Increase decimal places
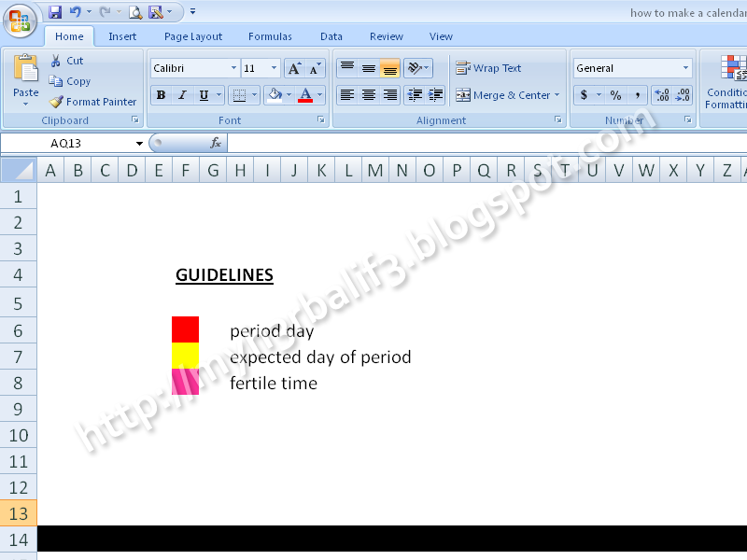 (662, 95)
